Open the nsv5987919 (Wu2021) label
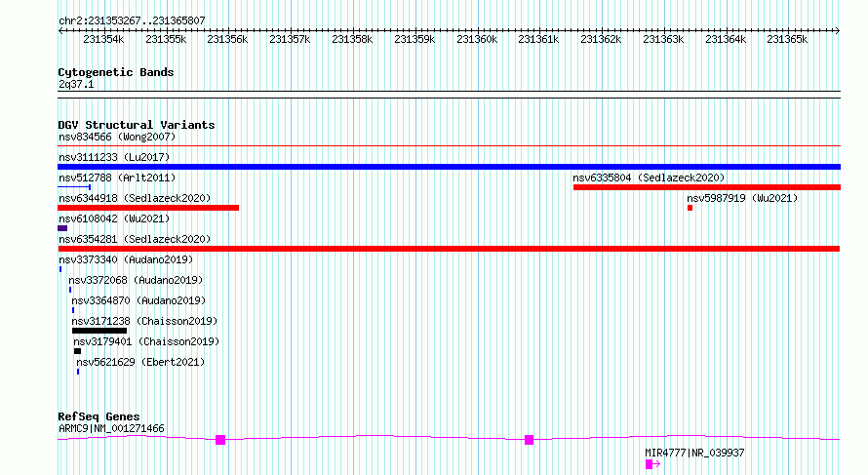The image size is (868, 475). click(x=742, y=198)
